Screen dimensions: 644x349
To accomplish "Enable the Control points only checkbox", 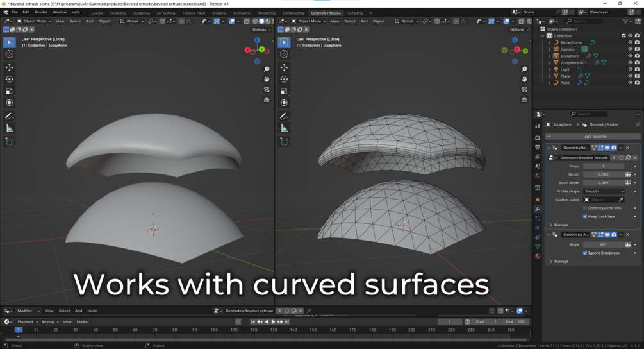I will click(585, 208).
